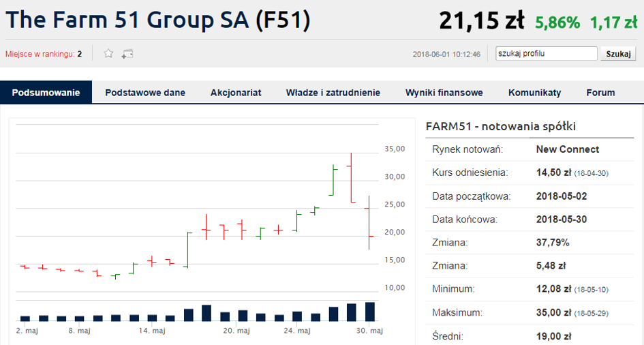Click the green 5,86% change value

point(557,22)
